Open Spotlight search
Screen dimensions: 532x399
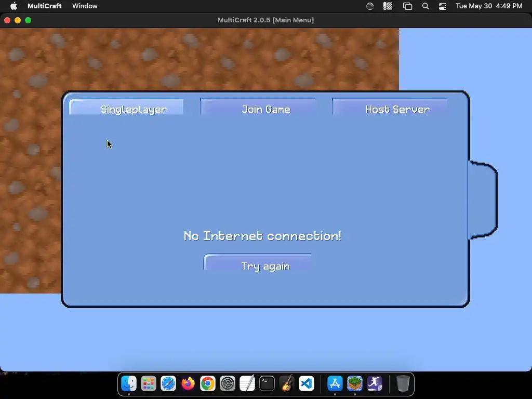click(425, 6)
